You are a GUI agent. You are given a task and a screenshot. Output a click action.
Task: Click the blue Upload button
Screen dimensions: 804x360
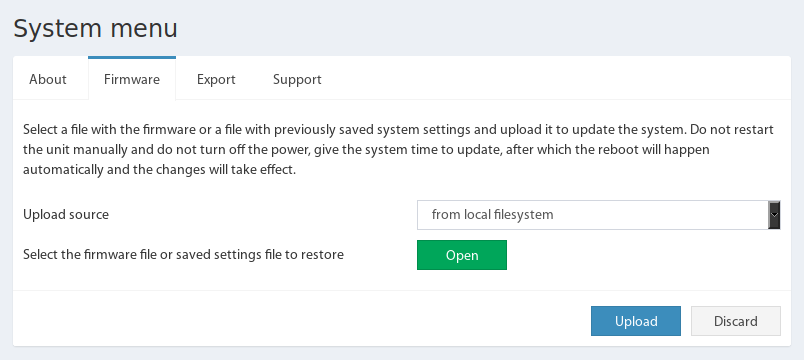pyautogui.click(x=636, y=321)
